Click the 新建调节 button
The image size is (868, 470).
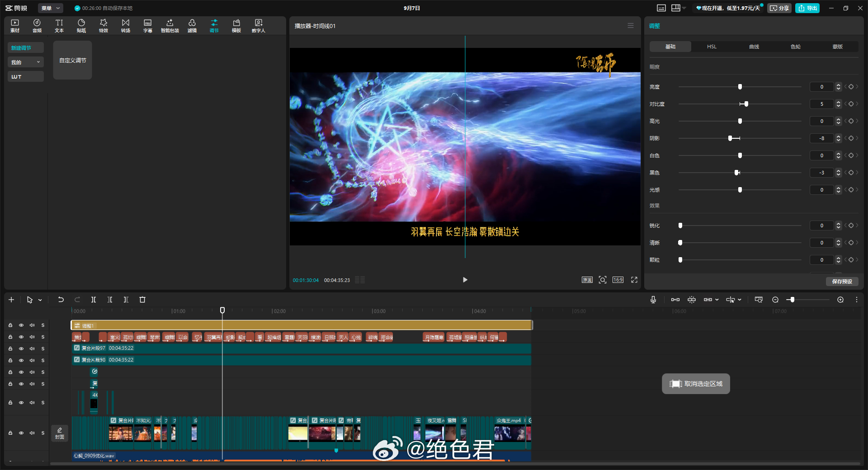pos(26,48)
